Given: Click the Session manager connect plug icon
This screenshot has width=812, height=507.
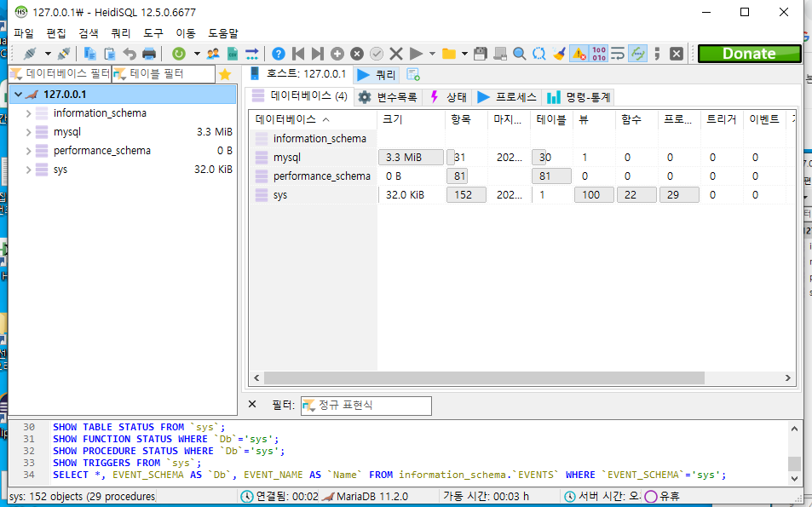Looking at the screenshot, I should [x=30, y=54].
